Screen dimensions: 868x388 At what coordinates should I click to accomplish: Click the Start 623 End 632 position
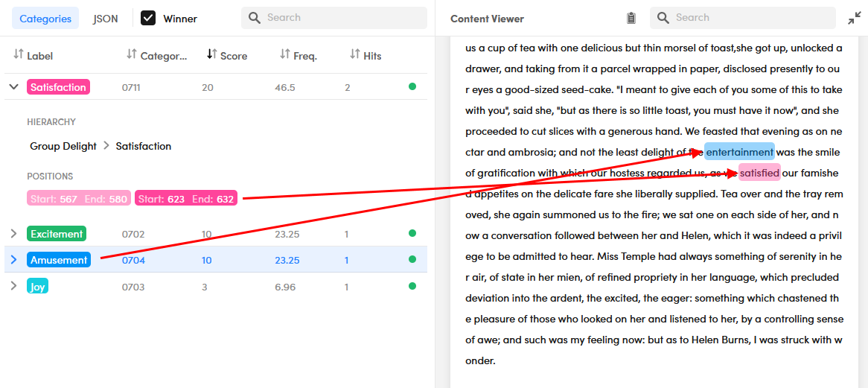[x=186, y=199]
